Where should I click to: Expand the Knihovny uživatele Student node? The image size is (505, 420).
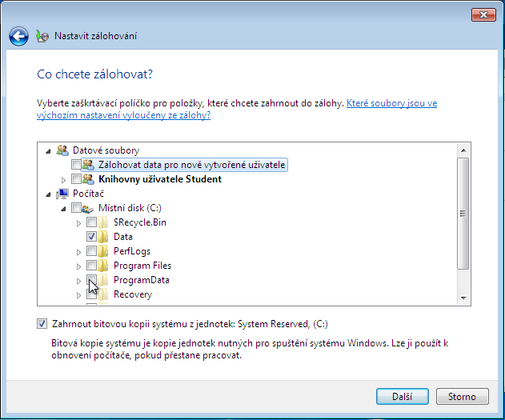coord(64,179)
